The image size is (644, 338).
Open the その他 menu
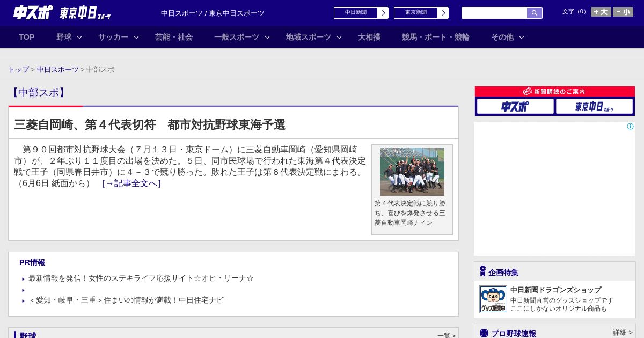point(502,37)
